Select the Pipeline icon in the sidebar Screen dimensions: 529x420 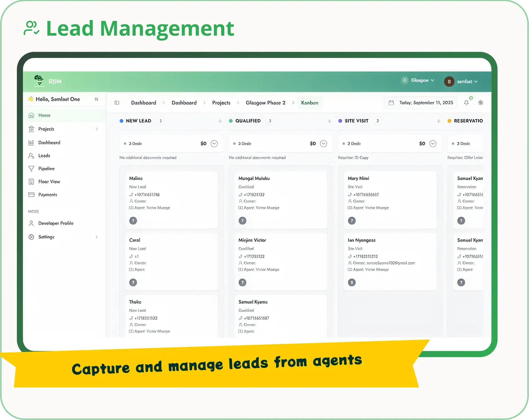(31, 168)
